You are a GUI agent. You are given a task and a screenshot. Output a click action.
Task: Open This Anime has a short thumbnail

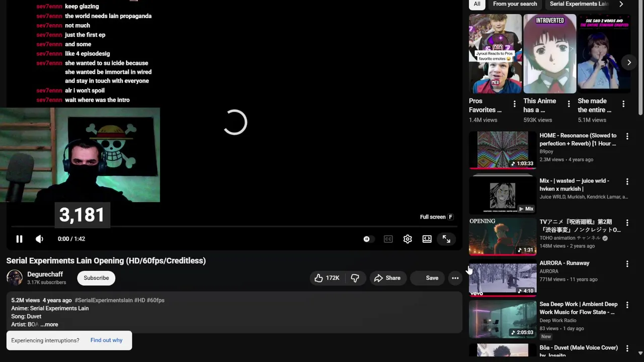(549, 54)
